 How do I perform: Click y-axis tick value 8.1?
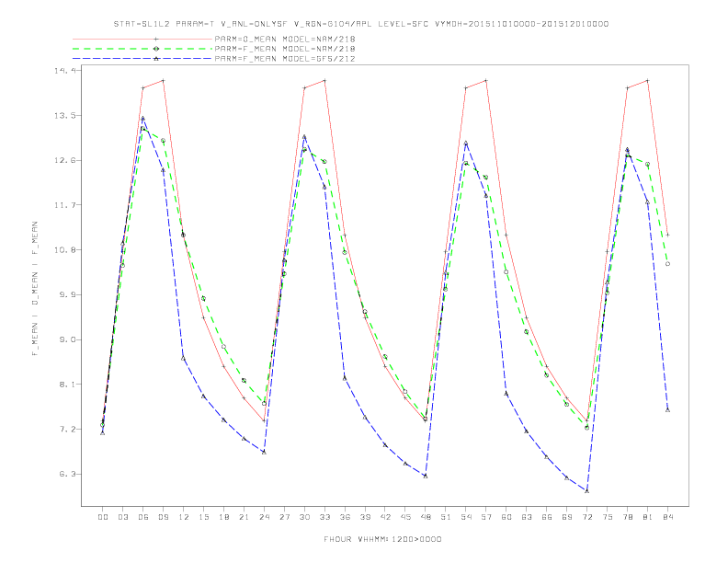click(x=66, y=385)
